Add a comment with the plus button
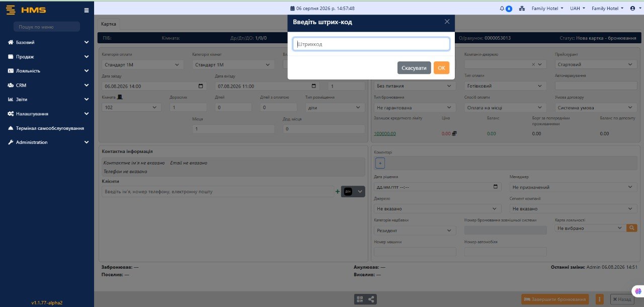Image resolution: width=644 pixels, height=307 pixels. 380,163
